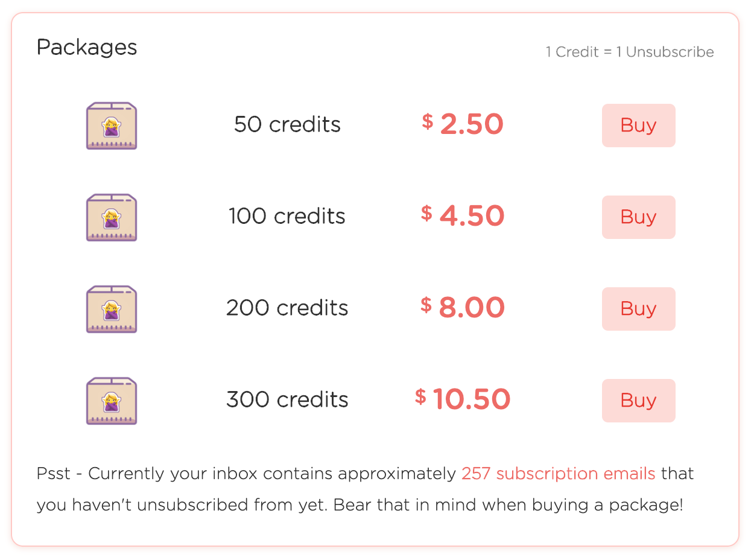Viewport: 754px width, 560px height.
Task: Click the package box icon for 100 credits
Action: point(112,217)
